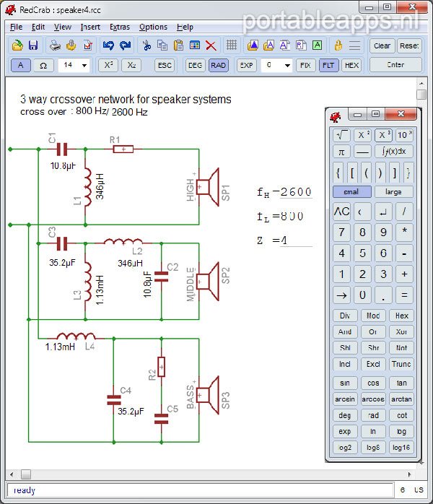This screenshot has width=433, height=504.
Task: Open the Extras menu
Action: [x=120, y=27]
